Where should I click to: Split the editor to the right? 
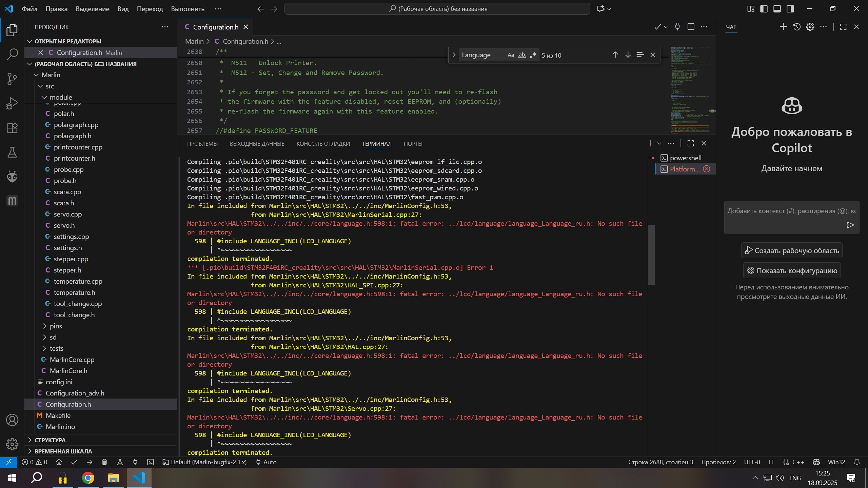[691, 27]
